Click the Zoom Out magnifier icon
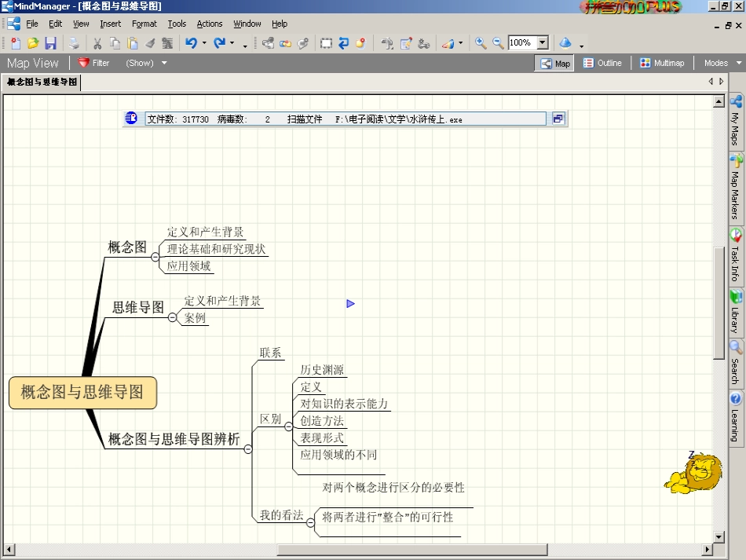Viewport: 746px width, 560px height. 498,43
